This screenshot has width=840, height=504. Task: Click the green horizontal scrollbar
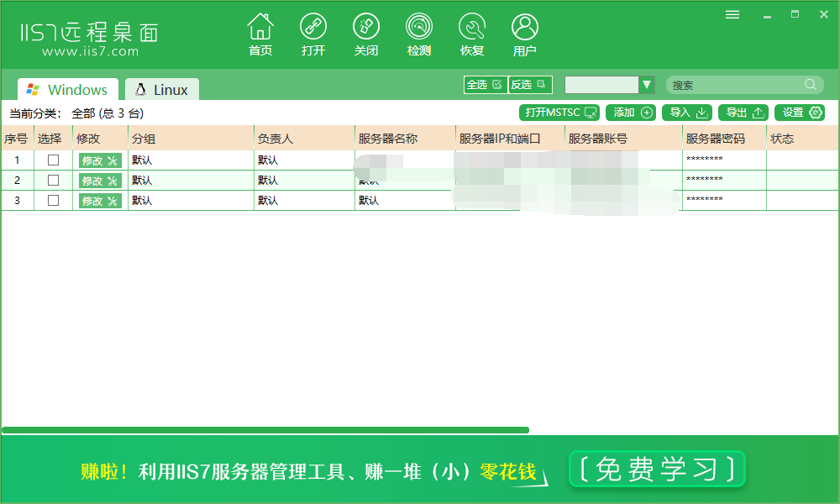(265, 430)
